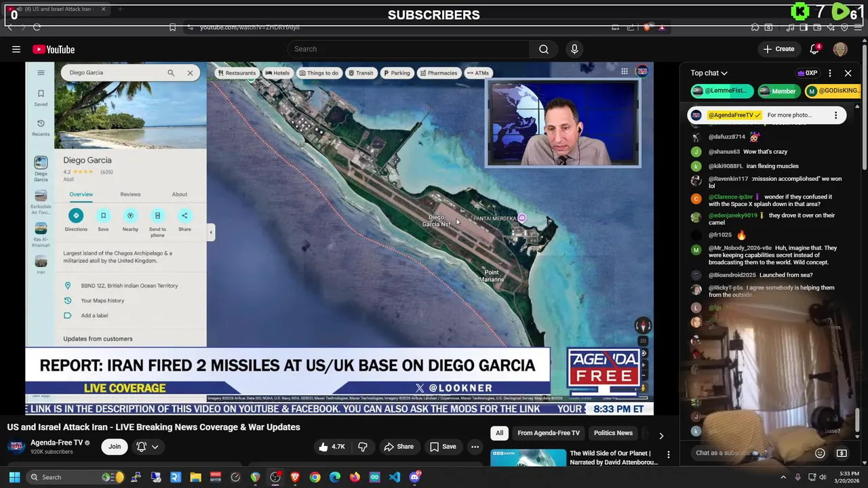Open @LemmeFist super chat chip
The image size is (868, 488).
point(722,91)
